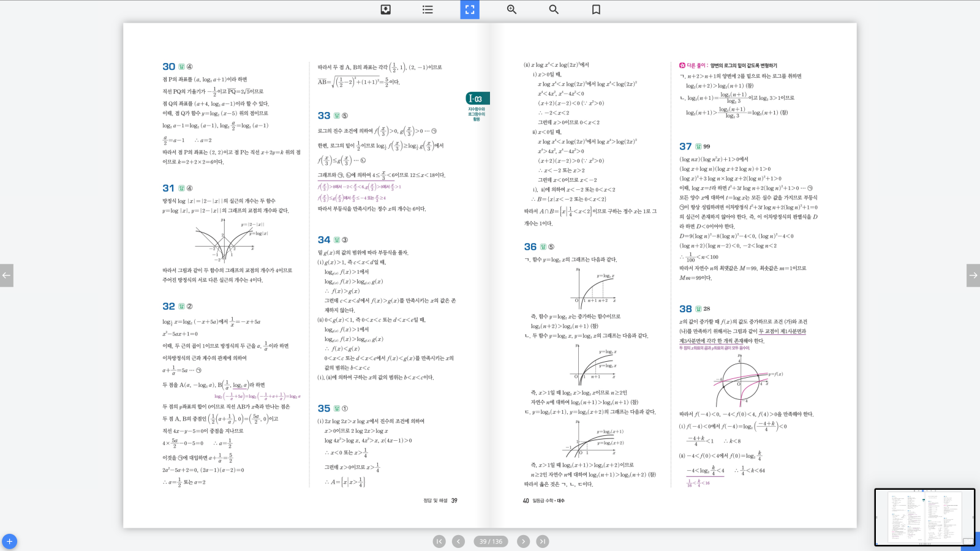Click the download icon in top toolbar
This screenshot has width=980, height=551.
pyautogui.click(x=386, y=9)
